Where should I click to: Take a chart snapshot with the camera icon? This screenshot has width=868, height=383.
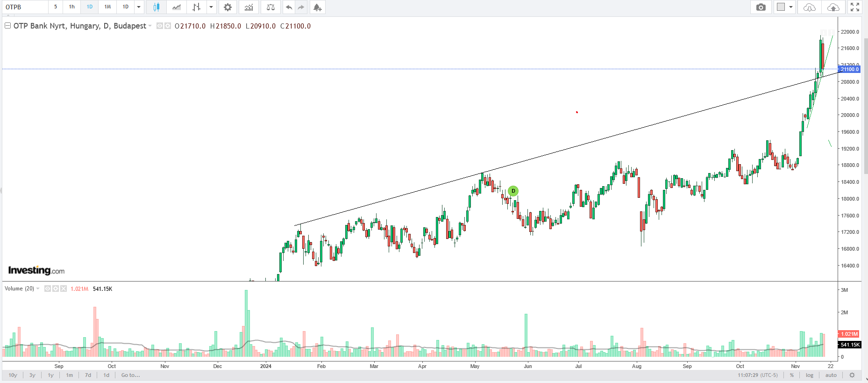pos(761,7)
